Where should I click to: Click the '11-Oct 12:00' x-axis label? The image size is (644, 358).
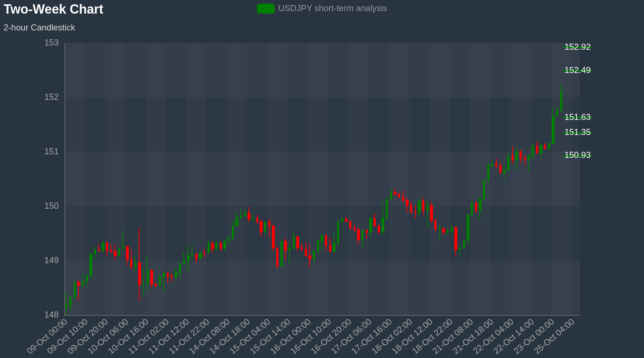click(169, 337)
